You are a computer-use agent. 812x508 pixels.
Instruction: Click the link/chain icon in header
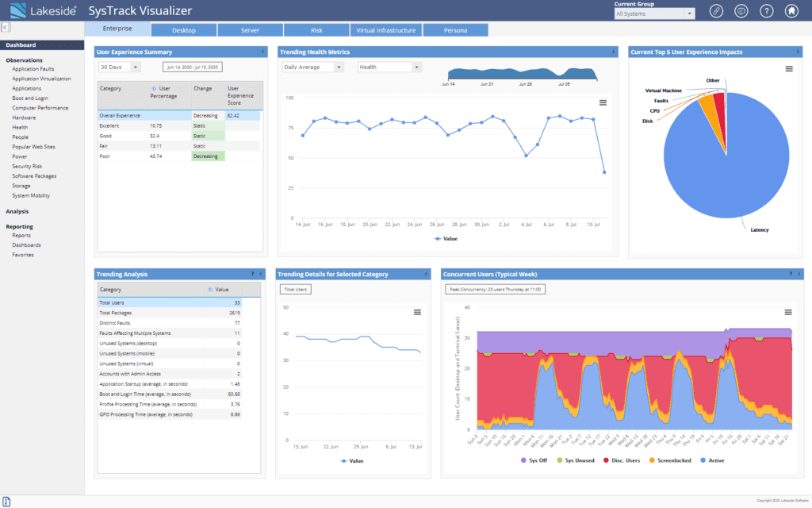[717, 11]
